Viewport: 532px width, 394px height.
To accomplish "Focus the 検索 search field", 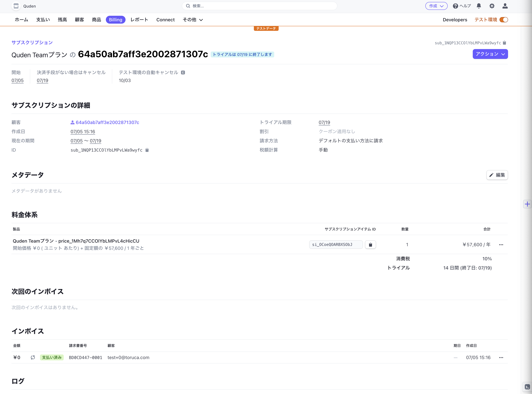I will click(x=259, y=6).
